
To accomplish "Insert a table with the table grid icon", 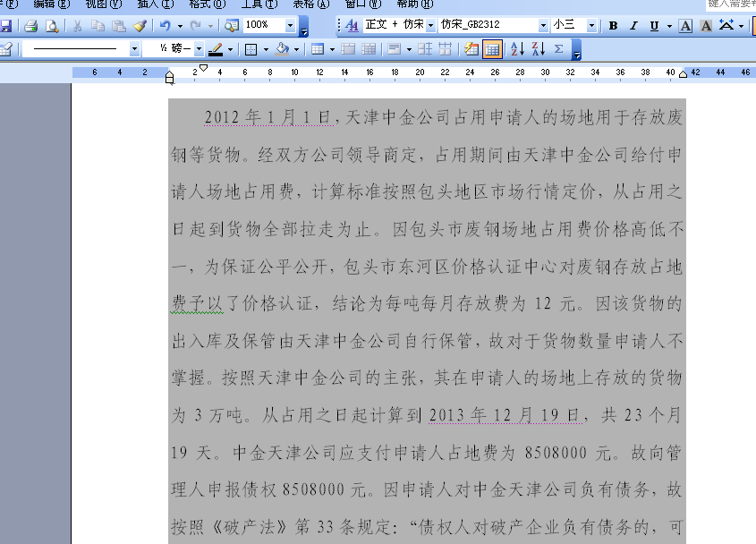I will pyautogui.click(x=318, y=49).
